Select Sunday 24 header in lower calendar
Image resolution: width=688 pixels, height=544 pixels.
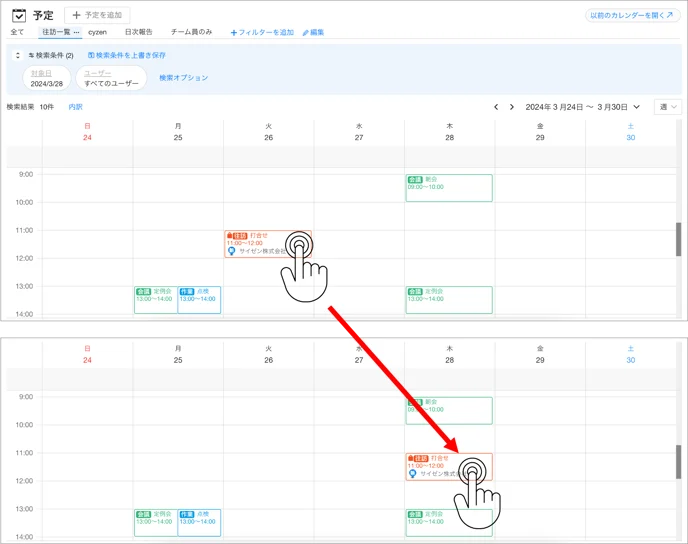[87, 354]
